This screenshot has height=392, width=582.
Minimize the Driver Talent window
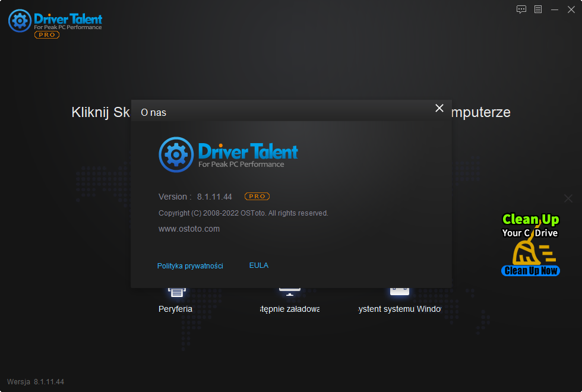[x=555, y=10]
